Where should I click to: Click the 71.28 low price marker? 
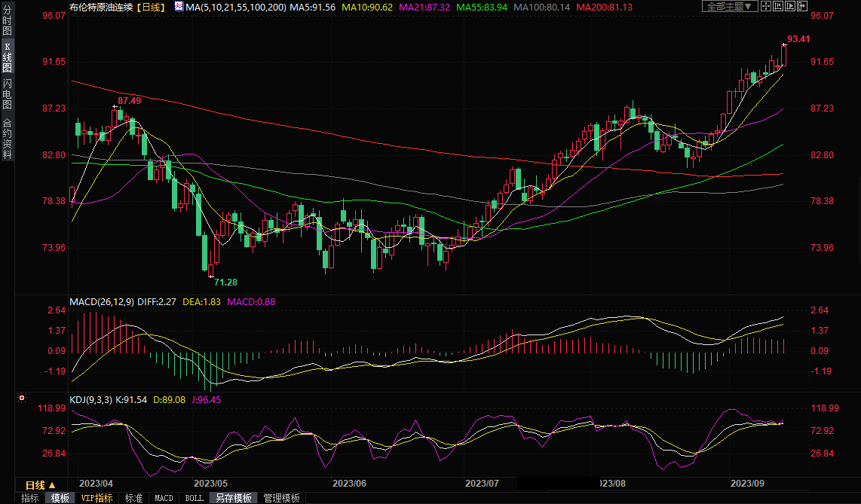tap(225, 282)
